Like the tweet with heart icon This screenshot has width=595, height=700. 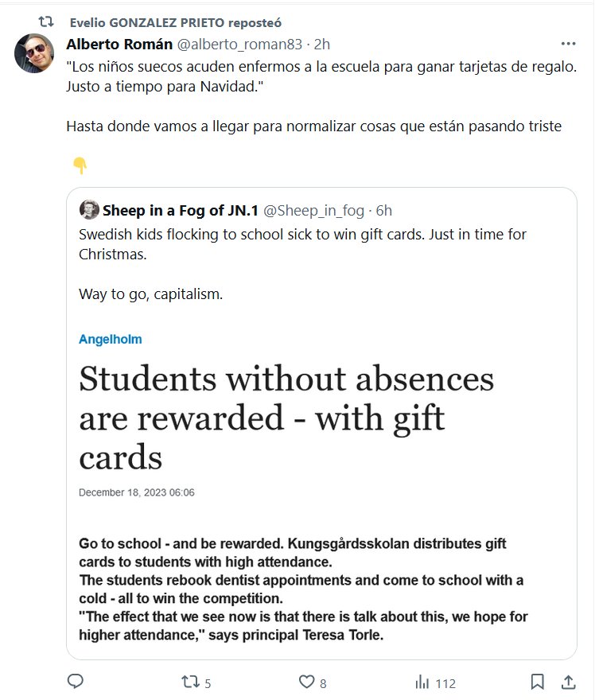[x=307, y=682]
